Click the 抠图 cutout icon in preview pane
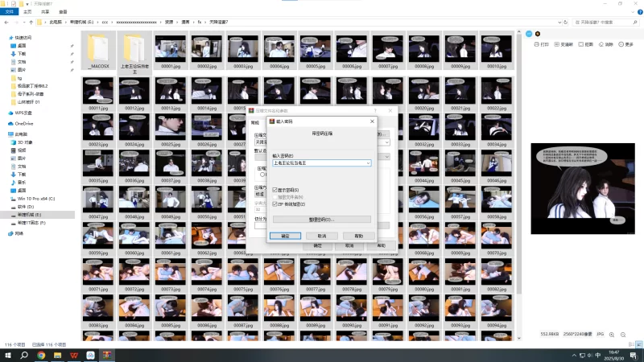644x362 pixels. (586, 44)
